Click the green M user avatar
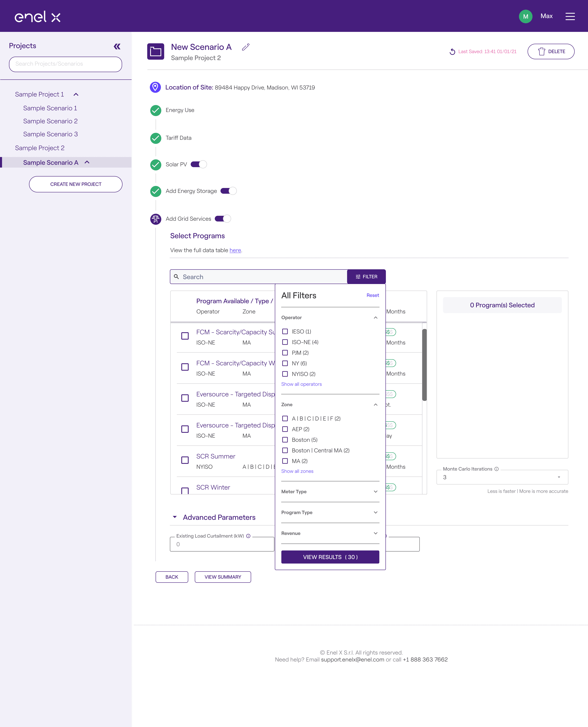This screenshot has height=727, width=588. pyautogui.click(x=525, y=16)
